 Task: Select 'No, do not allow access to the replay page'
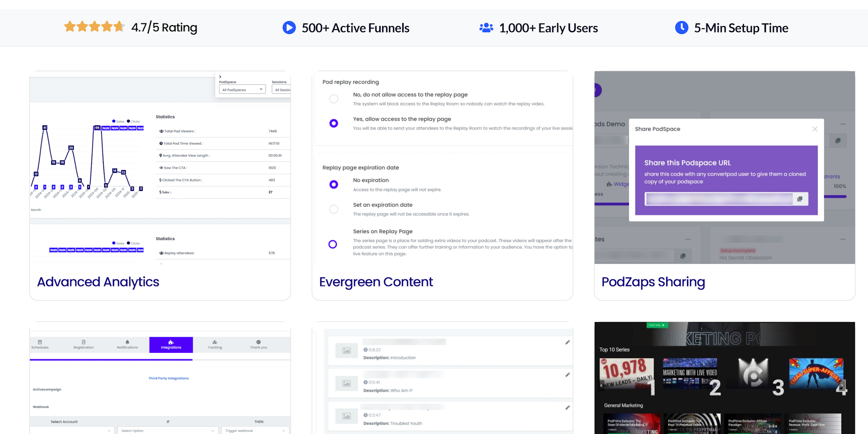coord(334,99)
